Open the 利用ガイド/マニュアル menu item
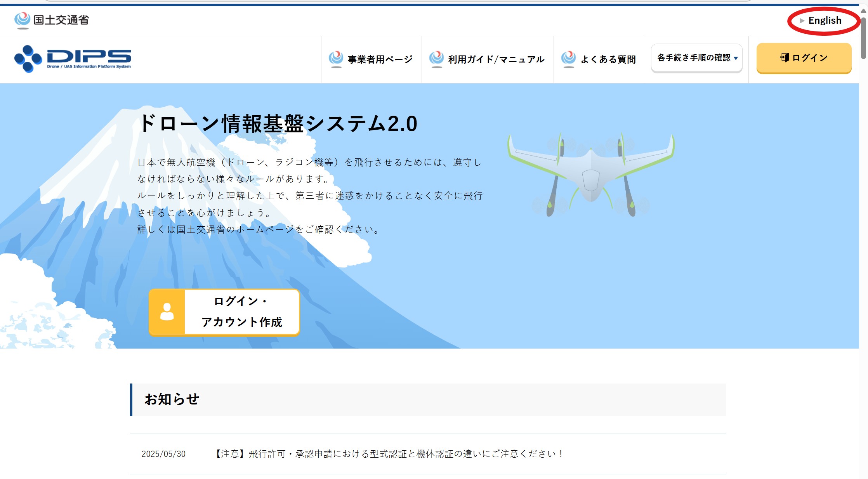Viewport: 868px width, 479px height. click(x=496, y=59)
